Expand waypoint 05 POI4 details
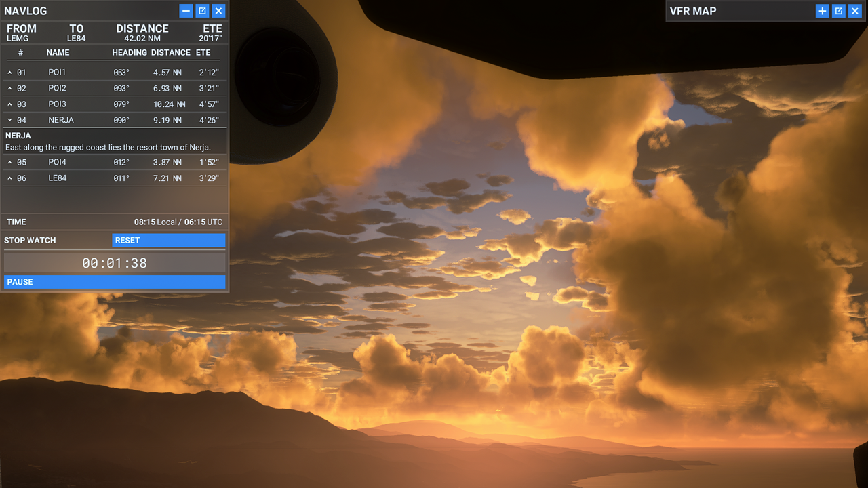868x488 pixels. pyautogui.click(x=10, y=162)
